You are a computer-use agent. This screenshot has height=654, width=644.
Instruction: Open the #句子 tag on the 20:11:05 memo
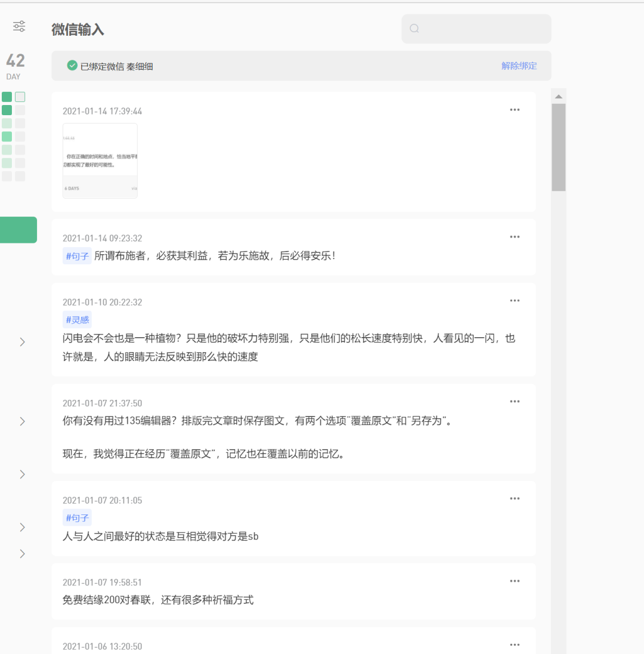click(77, 518)
